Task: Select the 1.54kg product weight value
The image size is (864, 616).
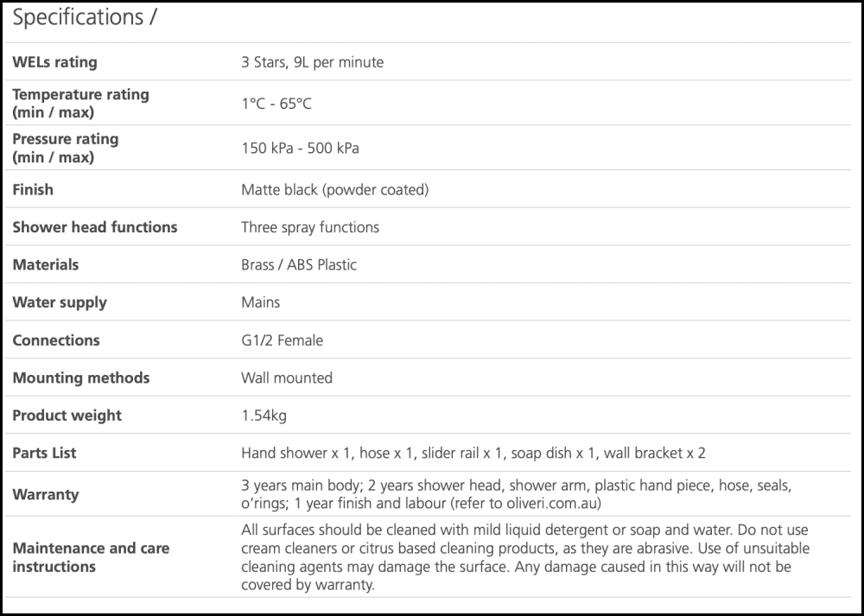Action: 264,416
